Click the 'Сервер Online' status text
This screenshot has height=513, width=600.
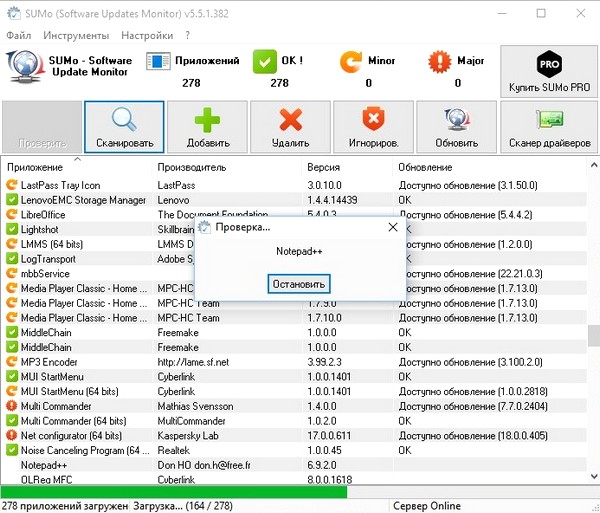click(427, 506)
